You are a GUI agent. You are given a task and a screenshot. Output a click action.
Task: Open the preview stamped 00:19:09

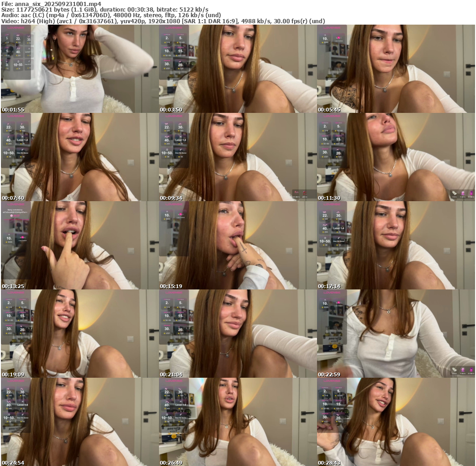click(x=79, y=334)
